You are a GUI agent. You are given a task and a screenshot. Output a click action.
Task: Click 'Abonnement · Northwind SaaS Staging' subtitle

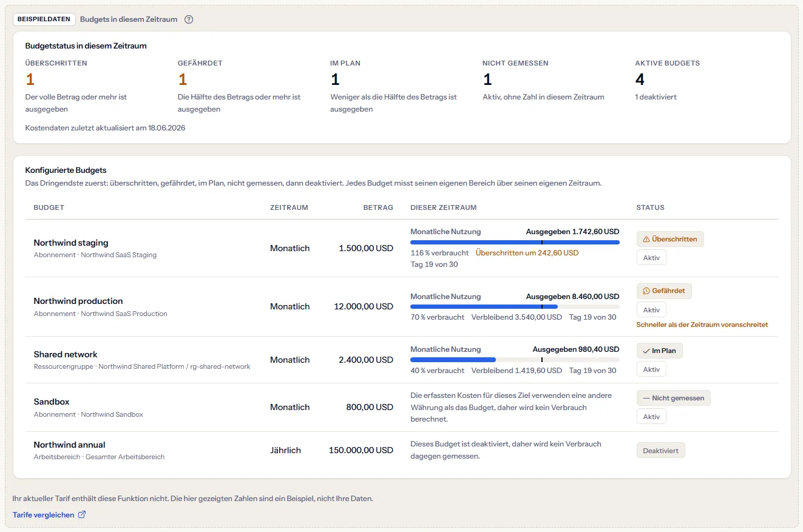click(95, 255)
